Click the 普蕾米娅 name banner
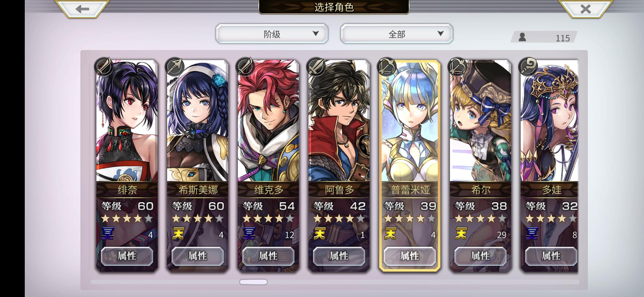 (x=410, y=190)
